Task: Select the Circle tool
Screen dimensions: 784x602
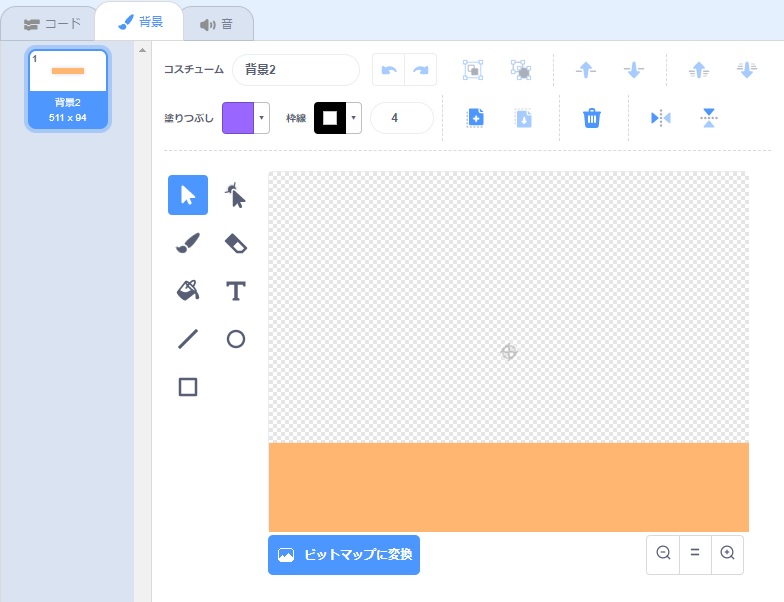Action: (x=236, y=339)
